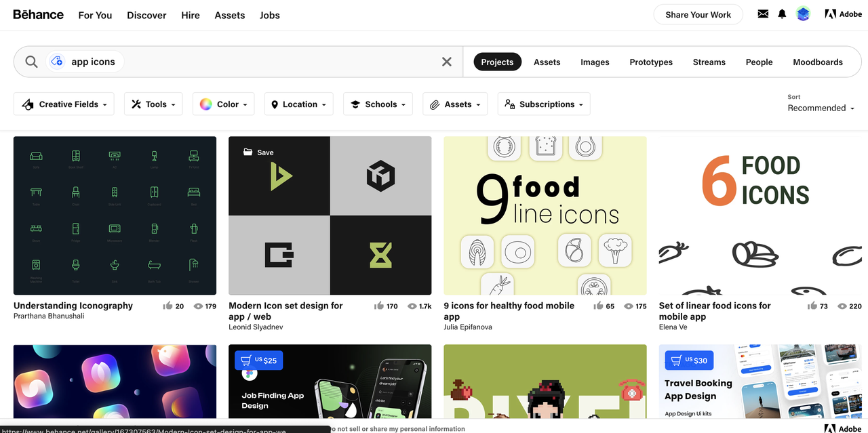Open the 9 food line icons thumbnail
Viewport: 868px width, 433px height.
[x=545, y=215]
